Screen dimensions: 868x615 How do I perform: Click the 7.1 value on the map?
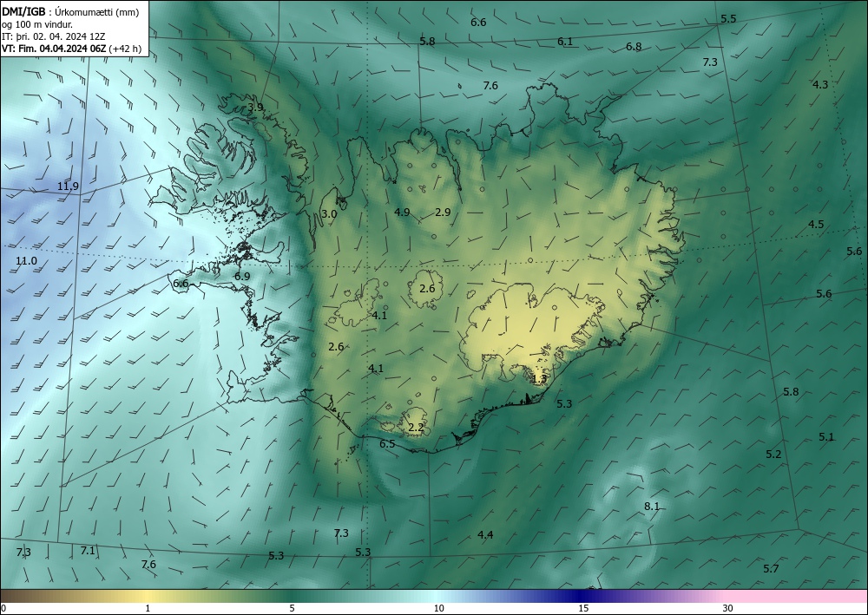tap(88, 550)
